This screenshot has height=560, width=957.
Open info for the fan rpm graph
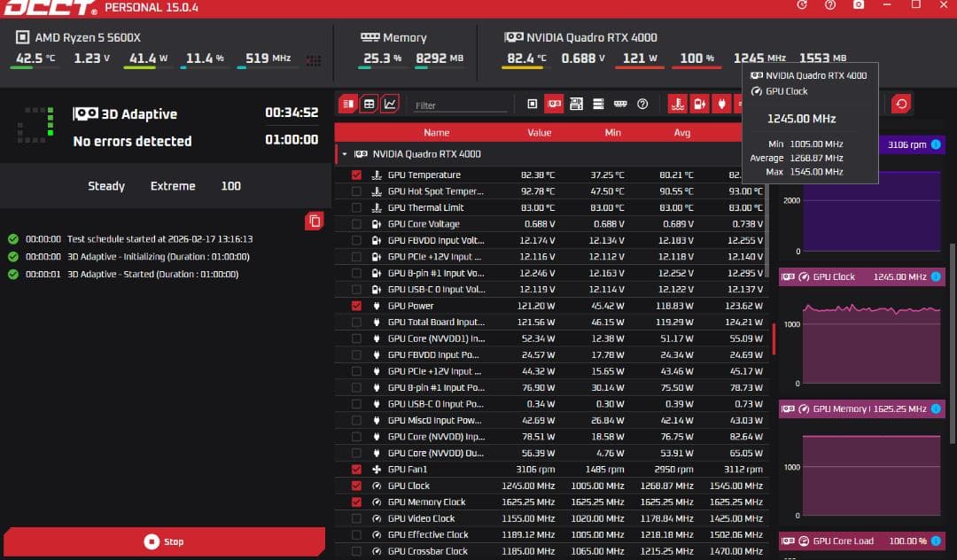[x=936, y=144]
